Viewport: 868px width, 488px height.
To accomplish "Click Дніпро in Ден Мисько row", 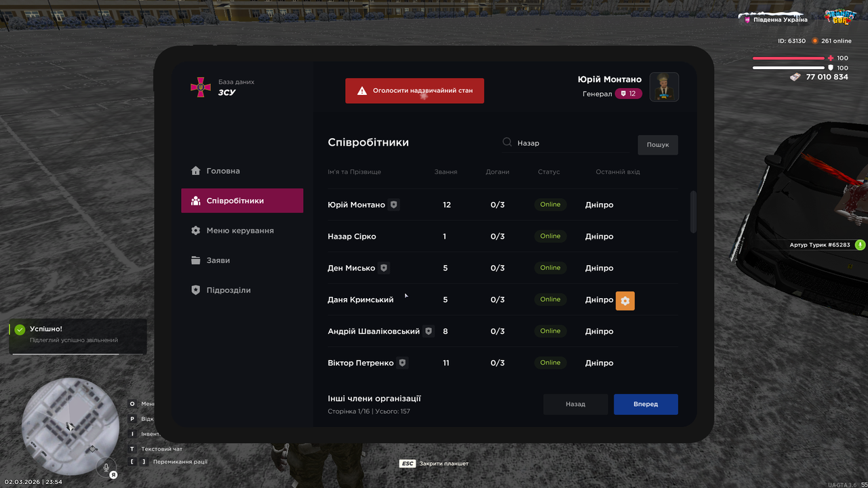I will 599,268.
